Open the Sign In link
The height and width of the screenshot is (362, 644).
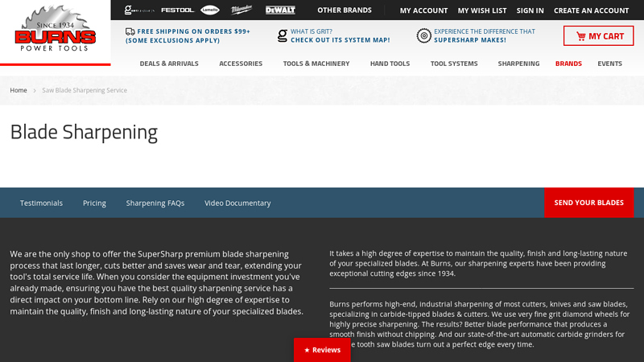click(x=530, y=10)
